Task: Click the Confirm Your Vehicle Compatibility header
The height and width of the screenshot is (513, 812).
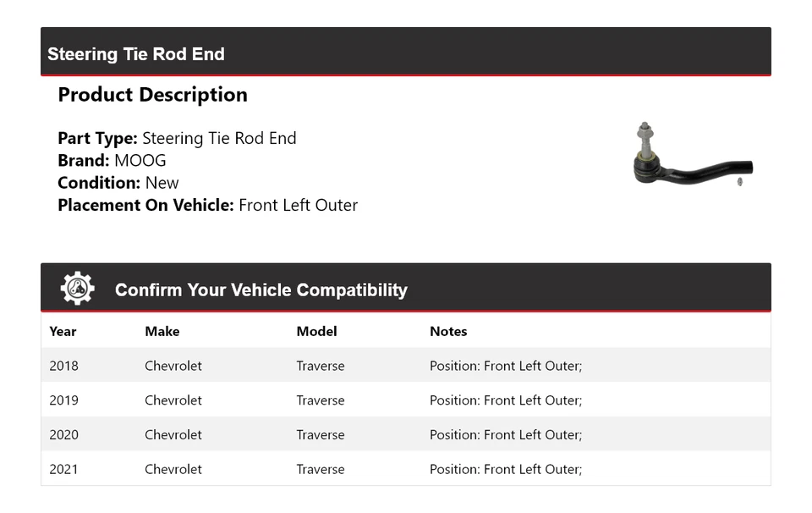Action: point(261,290)
